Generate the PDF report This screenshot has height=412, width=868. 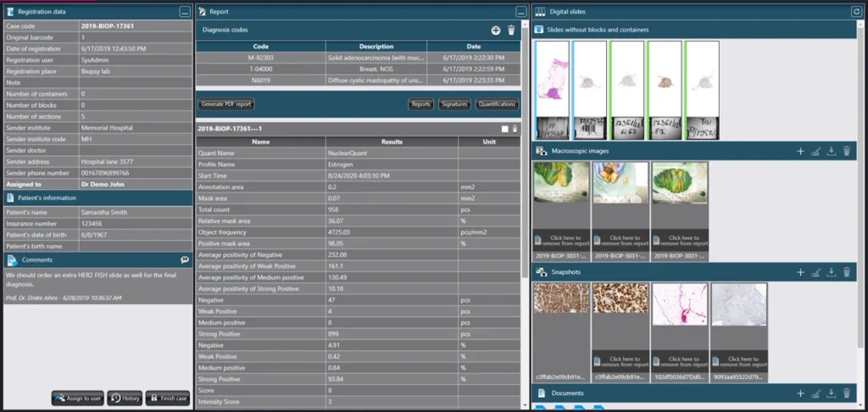coord(225,104)
